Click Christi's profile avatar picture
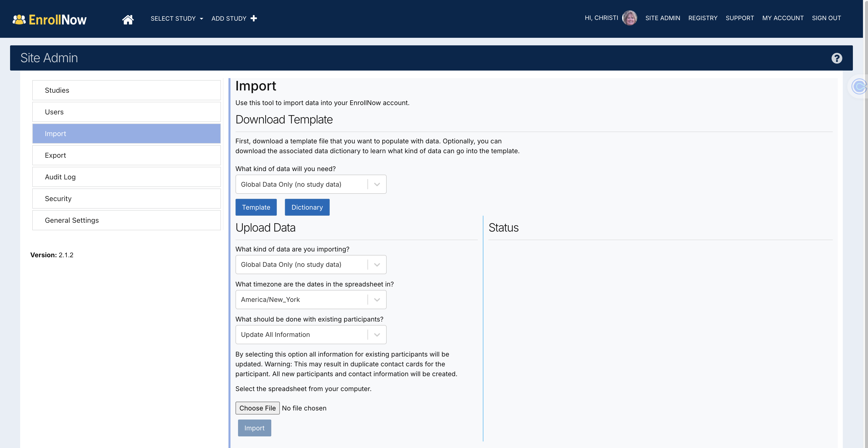This screenshot has height=448, width=868. pos(629,18)
